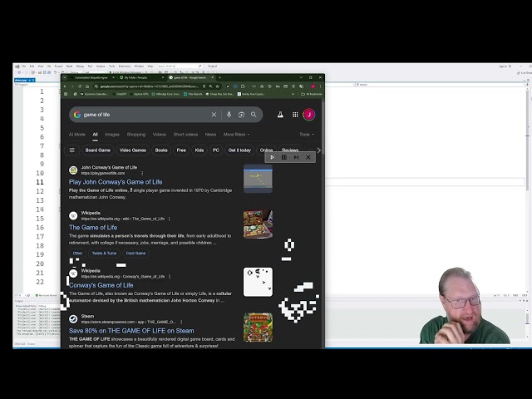Open more options for Conway's_Game_of_Life Wikipedia result

click(x=170, y=277)
